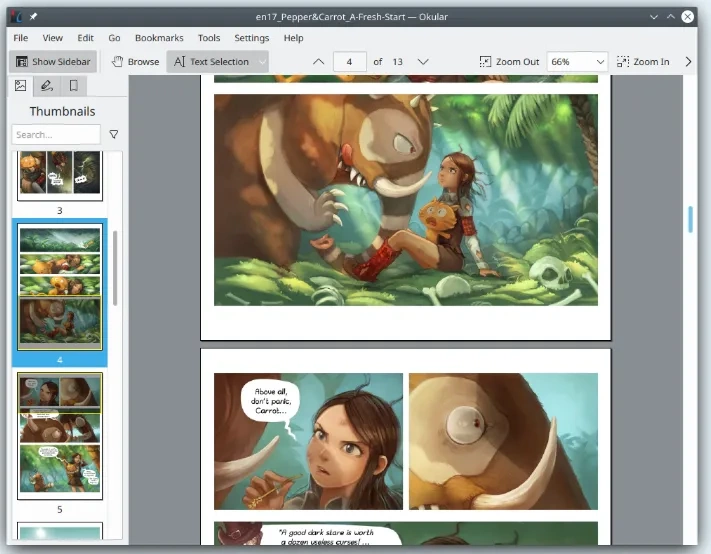Open the Settings menu
This screenshot has width=711, height=554.
[x=252, y=38]
